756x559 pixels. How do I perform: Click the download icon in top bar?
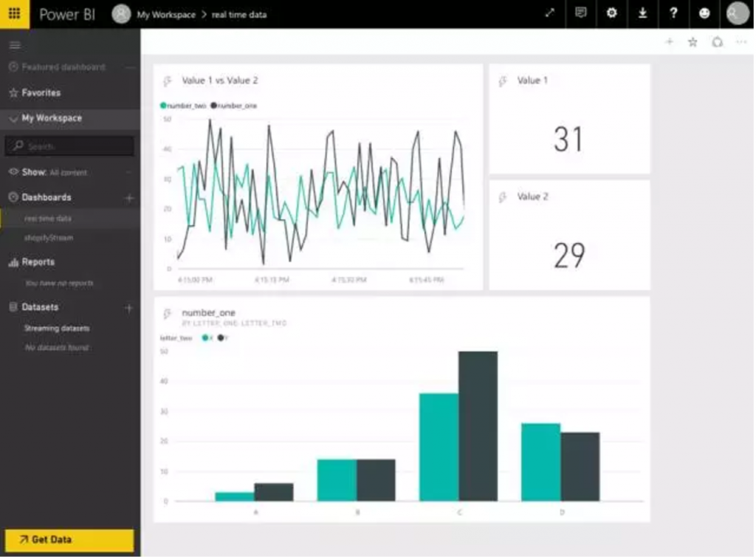tap(642, 14)
